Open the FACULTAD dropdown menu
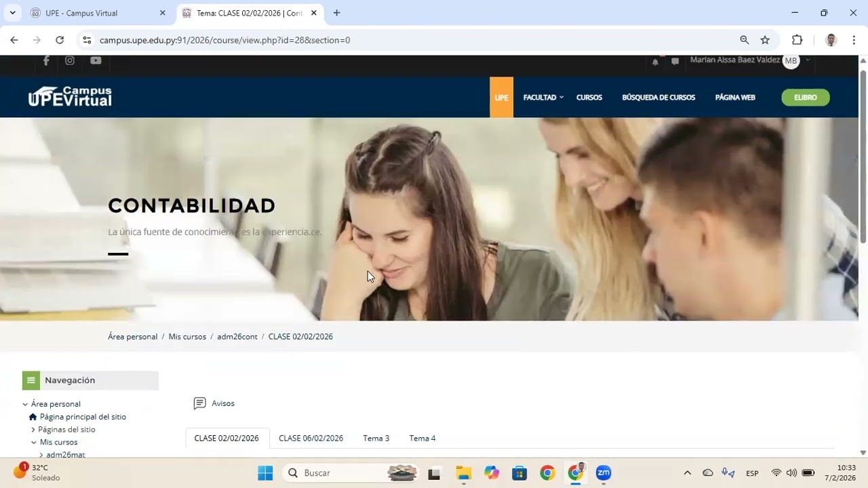Viewport: 868px width, 488px height. pyautogui.click(x=543, y=98)
